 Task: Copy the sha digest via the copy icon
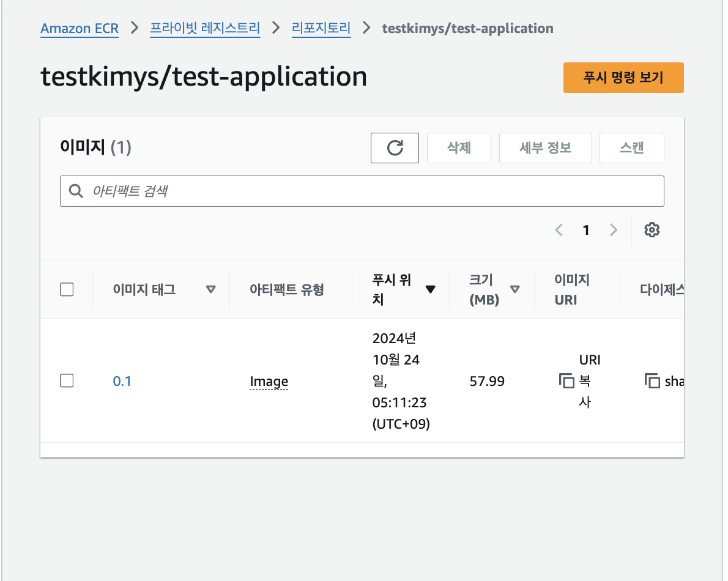[652, 381]
